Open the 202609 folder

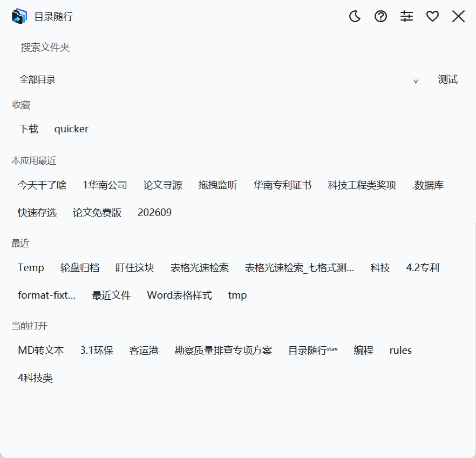[x=154, y=213]
